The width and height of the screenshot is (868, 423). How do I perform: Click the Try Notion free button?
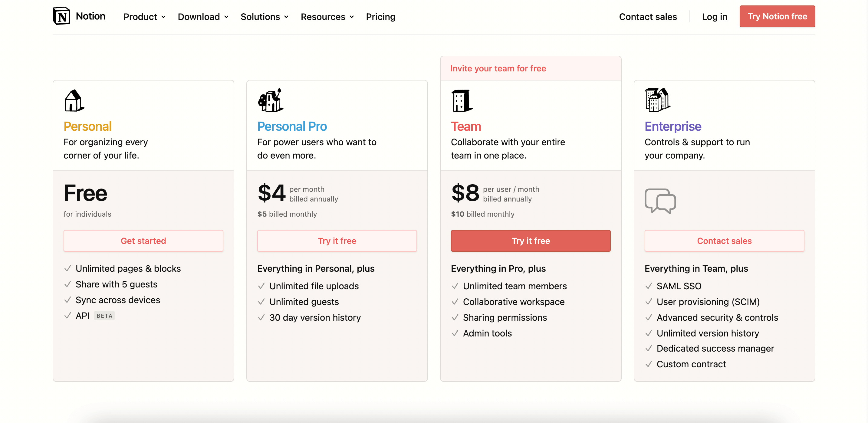coord(777,17)
